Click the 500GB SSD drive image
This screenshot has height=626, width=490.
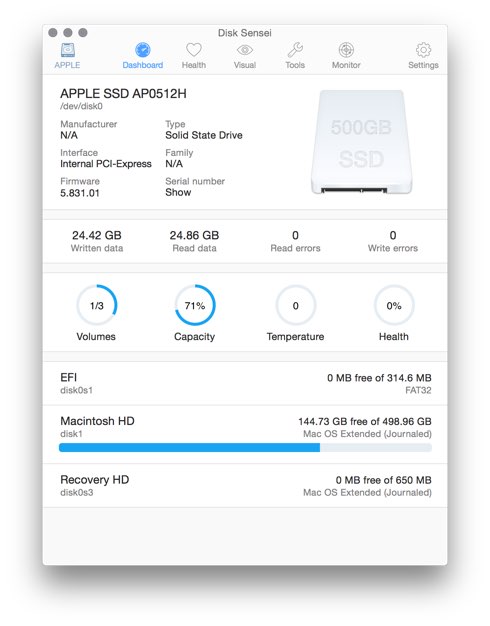[x=361, y=142]
